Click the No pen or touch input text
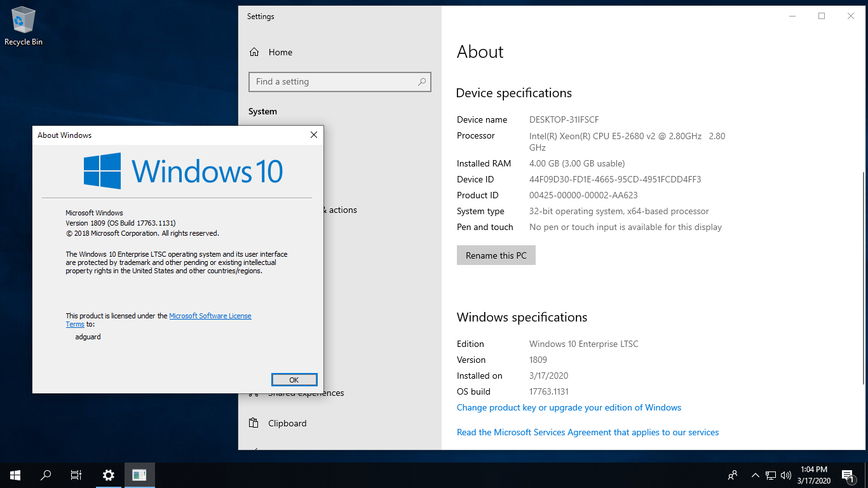The width and height of the screenshot is (868, 488). coord(625,227)
